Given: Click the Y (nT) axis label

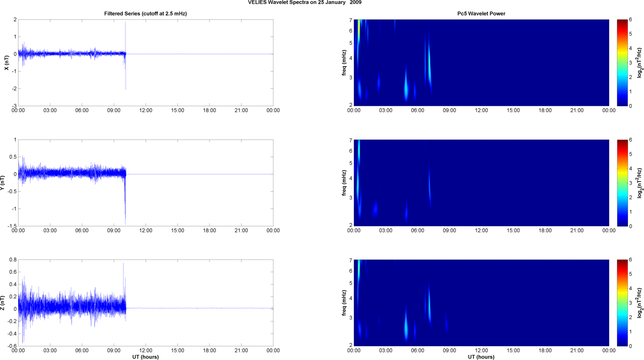Looking at the screenshot, I should [3, 183].
